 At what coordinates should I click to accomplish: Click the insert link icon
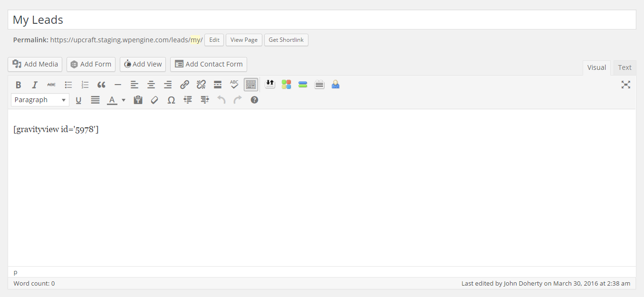[184, 85]
